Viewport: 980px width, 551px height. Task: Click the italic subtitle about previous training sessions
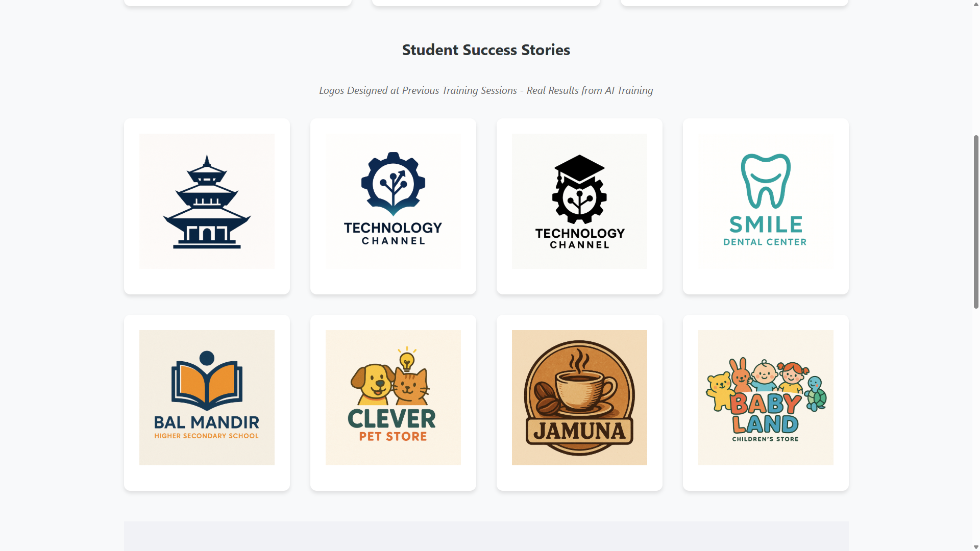[485, 90]
